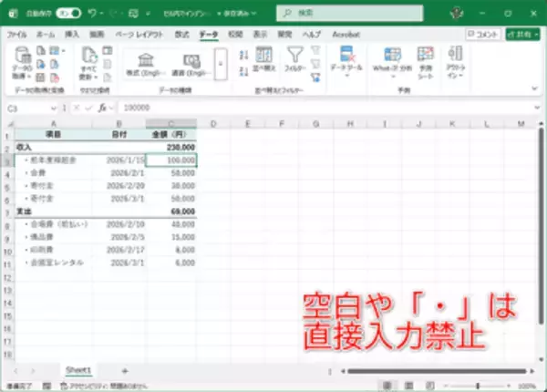
Task: Open the Customize Quick Access Toolbar dropdown
Action: point(148,14)
